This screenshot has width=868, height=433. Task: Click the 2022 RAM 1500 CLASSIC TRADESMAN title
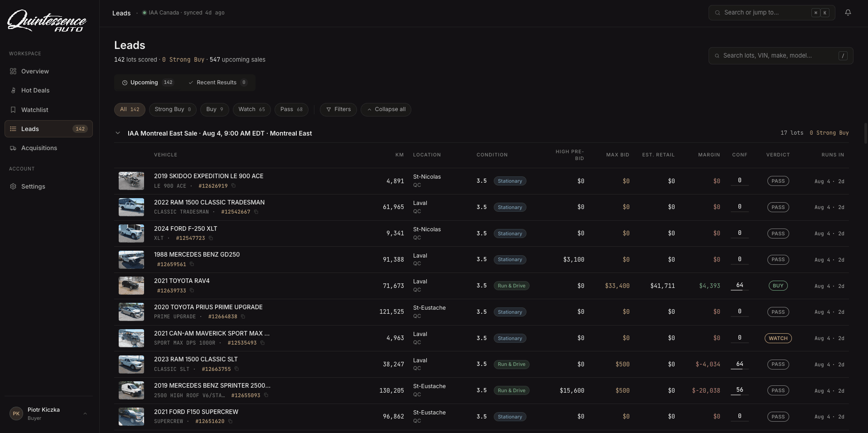209,202
